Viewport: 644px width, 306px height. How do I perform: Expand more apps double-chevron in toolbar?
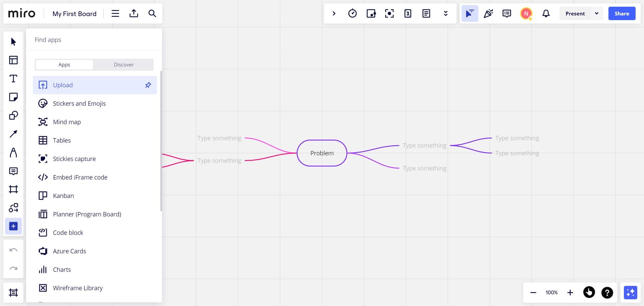(x=445, y=13)
